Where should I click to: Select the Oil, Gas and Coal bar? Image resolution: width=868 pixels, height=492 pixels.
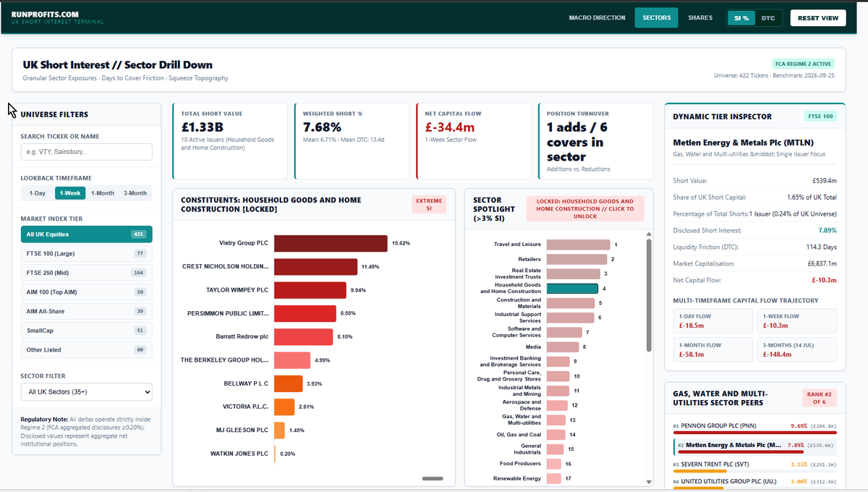click(x=555, y=434)
